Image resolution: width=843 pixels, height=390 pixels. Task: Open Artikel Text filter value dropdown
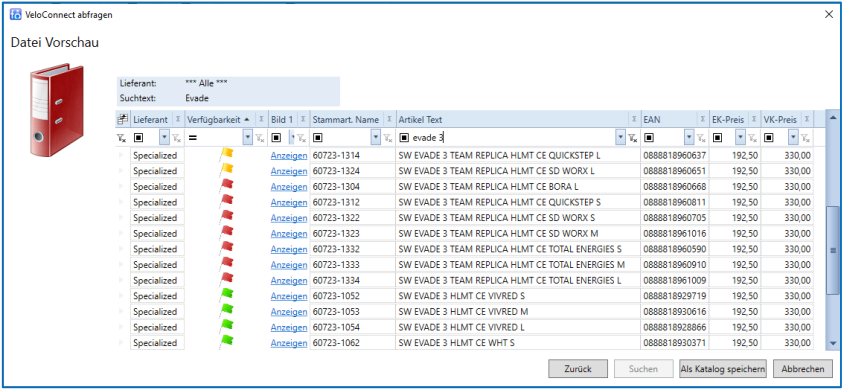(x=621, y=138)
